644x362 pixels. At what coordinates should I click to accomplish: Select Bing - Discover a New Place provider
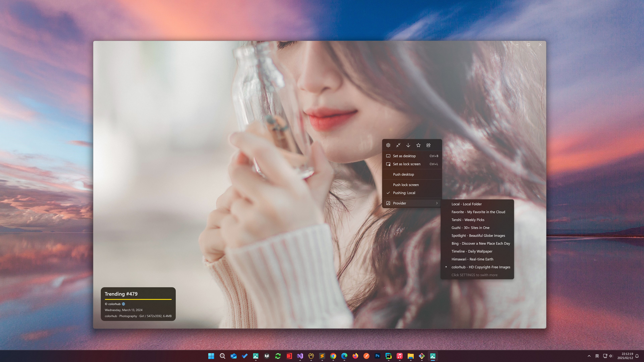point(480,243)
